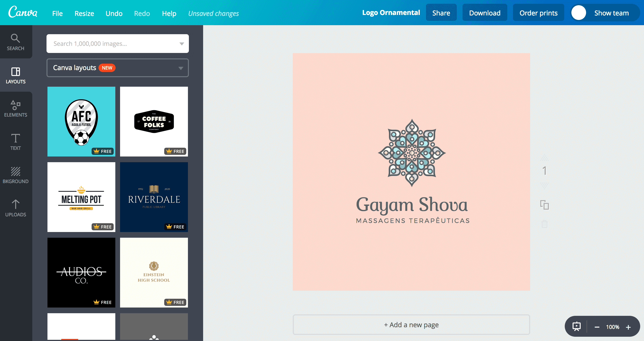Viewport: 644px width, 341px height.
Task: Select the Massagens Terapêuticas text
Action: tap(413, 220)
